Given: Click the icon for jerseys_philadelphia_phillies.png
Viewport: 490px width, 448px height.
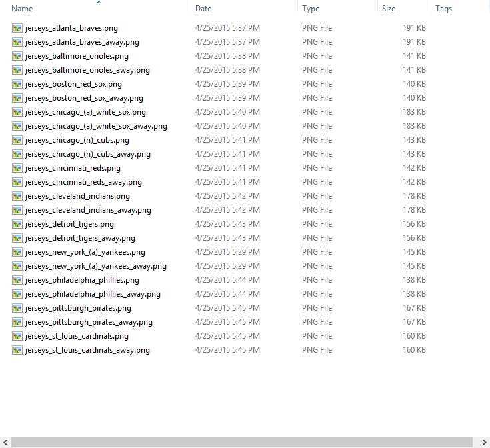Looking at the screenshot, I should (17, 280).
